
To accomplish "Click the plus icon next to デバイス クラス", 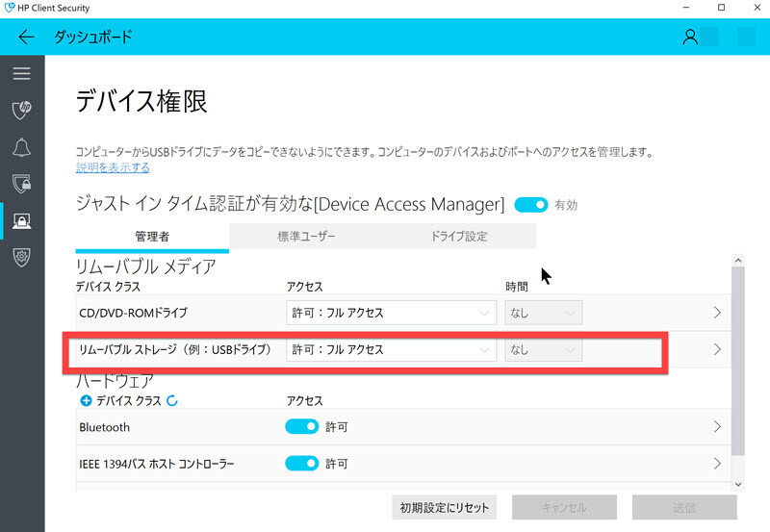I will pos(86,401).
